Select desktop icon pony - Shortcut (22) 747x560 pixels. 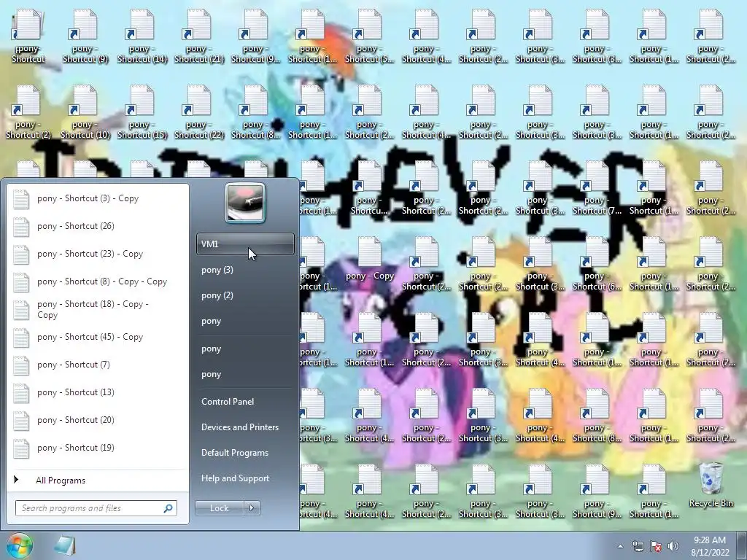tap(199, 113)
